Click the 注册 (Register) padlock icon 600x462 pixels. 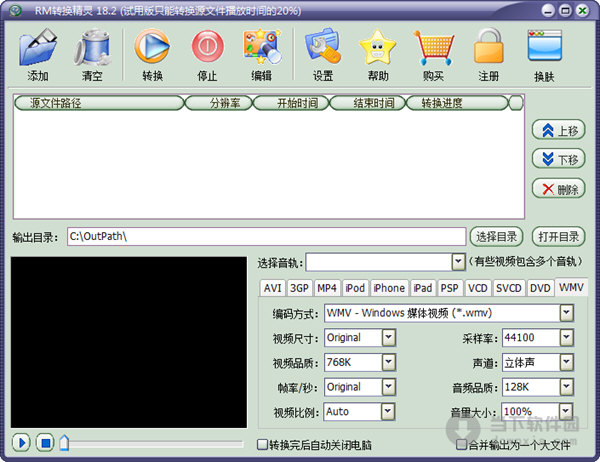489,46
